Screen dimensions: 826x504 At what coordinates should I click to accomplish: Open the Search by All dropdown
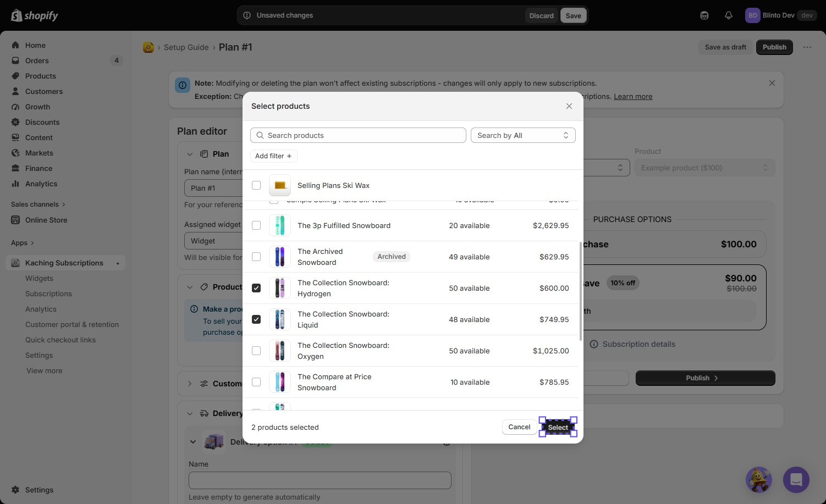(x=523, y=135)
